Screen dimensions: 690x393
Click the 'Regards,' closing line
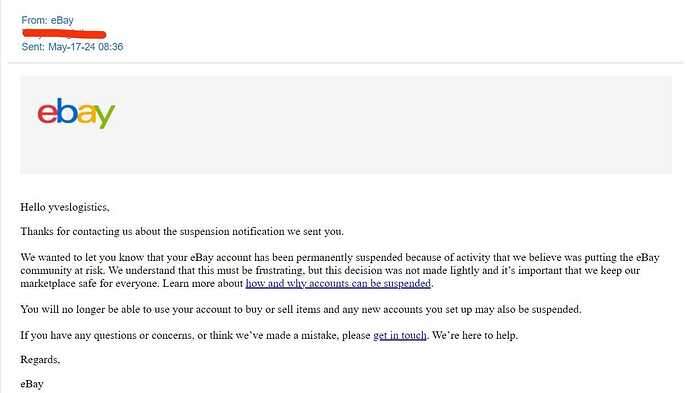(40, 360)
